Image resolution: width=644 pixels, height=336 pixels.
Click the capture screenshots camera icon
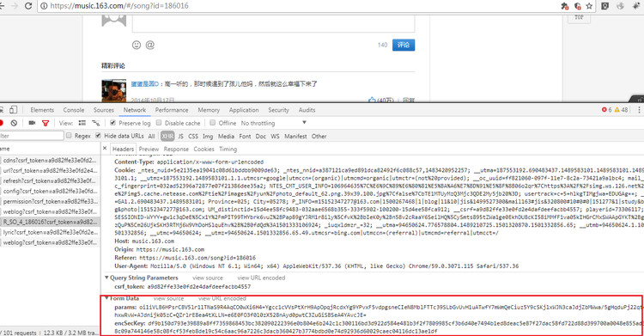tap(32, 123)
